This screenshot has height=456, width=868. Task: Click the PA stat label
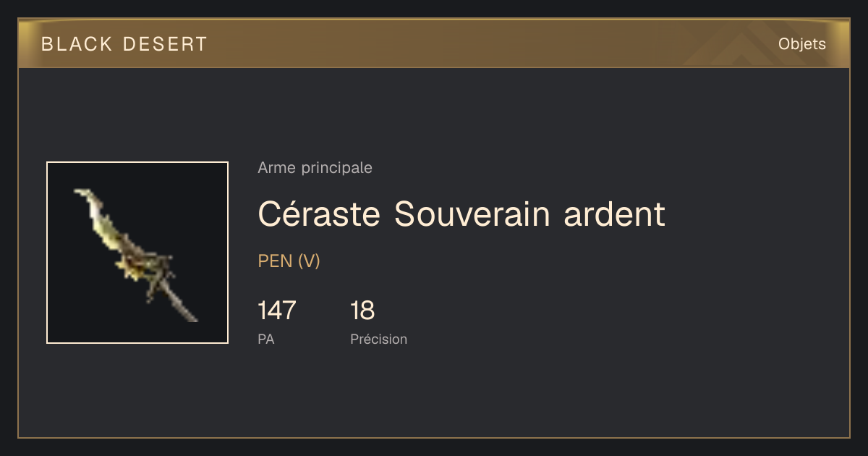[x=265, y=339]
